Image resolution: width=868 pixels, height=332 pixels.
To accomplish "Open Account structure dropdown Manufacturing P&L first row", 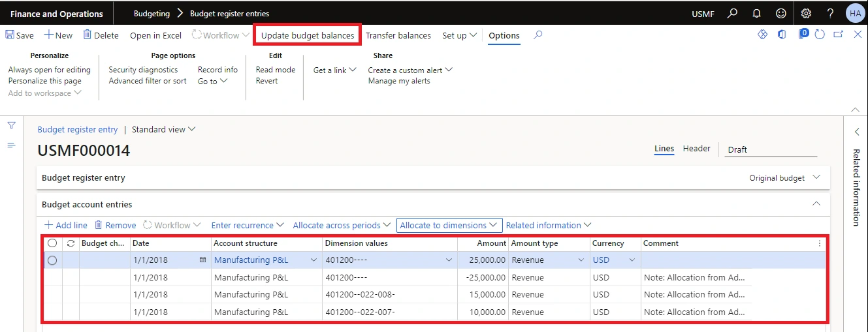I will (x=313, y=260).
